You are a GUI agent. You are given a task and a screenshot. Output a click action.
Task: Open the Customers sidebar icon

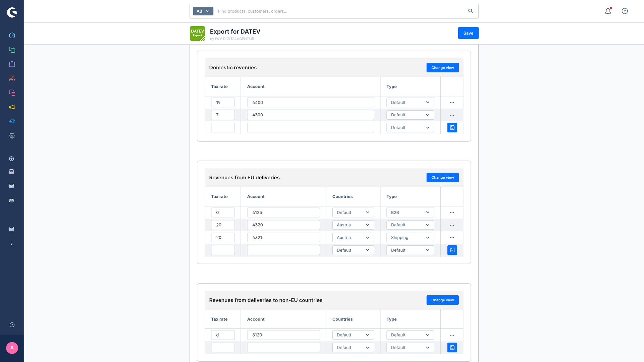point(12,78)
